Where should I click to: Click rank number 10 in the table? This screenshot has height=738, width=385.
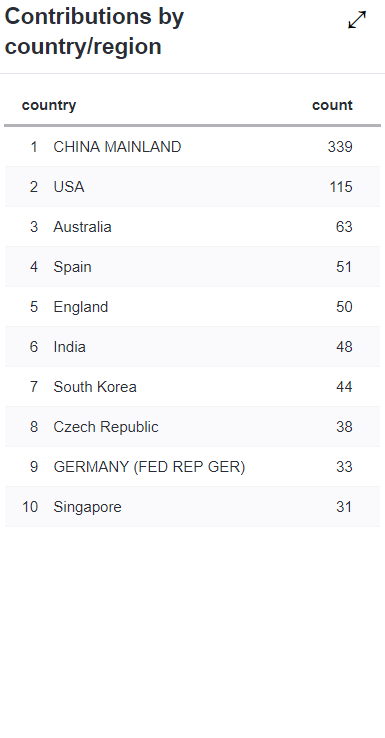(30, 507)
